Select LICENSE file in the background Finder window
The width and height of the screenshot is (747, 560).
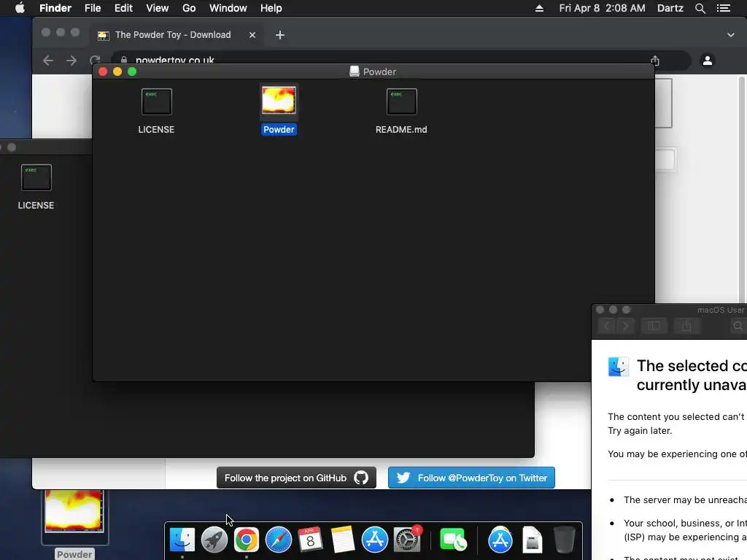pyautogui.click(x=36, y=177)
